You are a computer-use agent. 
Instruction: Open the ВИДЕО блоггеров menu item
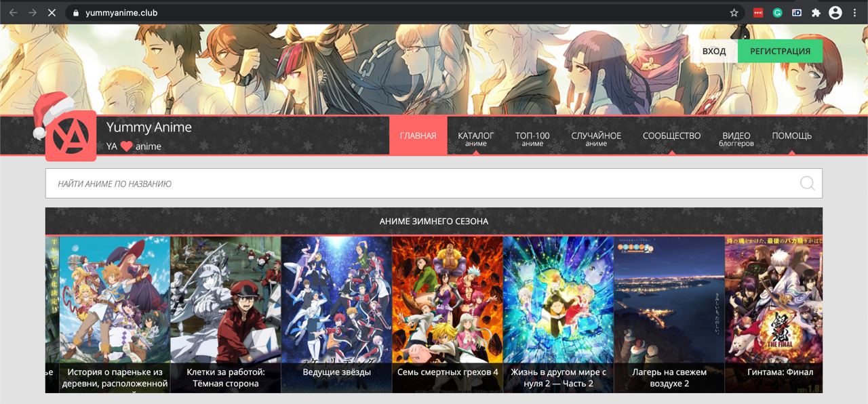[x=736, y=138]
